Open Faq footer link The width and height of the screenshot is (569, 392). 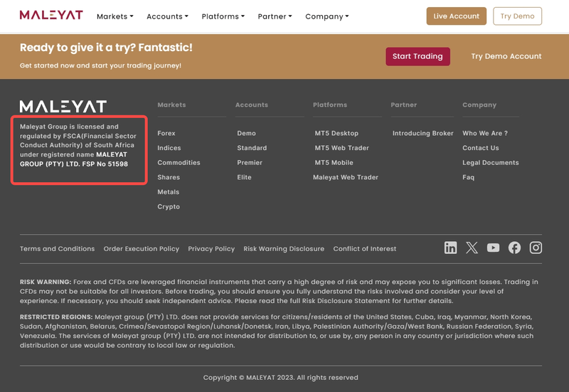[468, 177]
